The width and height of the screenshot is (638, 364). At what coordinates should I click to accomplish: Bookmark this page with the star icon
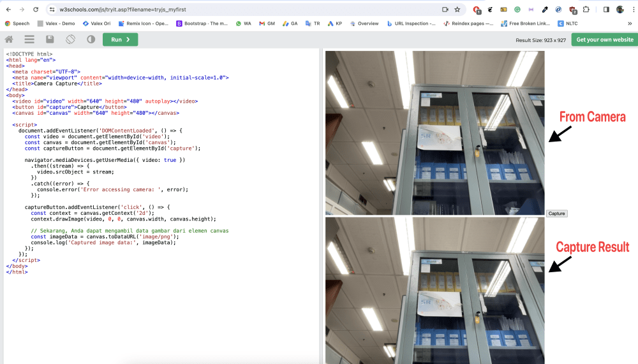coord(457,10)
